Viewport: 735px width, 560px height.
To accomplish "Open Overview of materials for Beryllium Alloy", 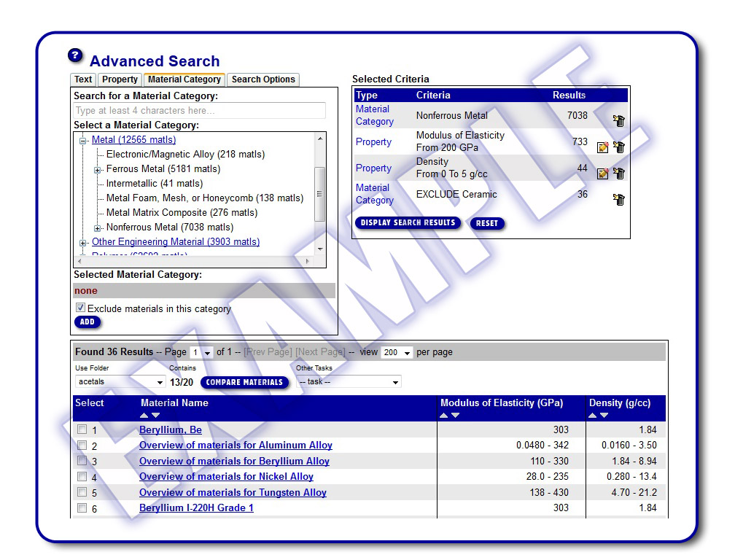I will pyautogui.click(x=234, y=461).
